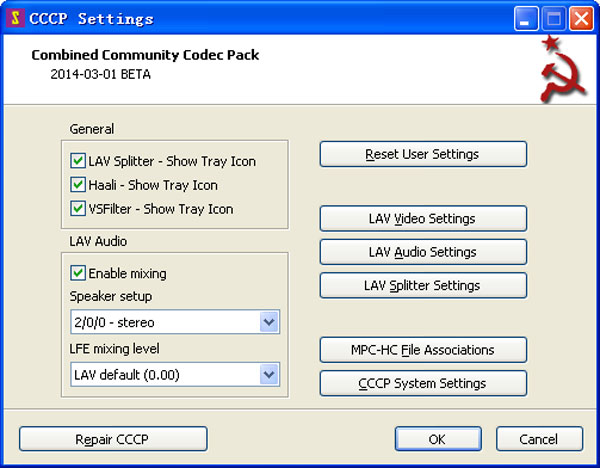Open LAV Video Settings

(423, 219)
